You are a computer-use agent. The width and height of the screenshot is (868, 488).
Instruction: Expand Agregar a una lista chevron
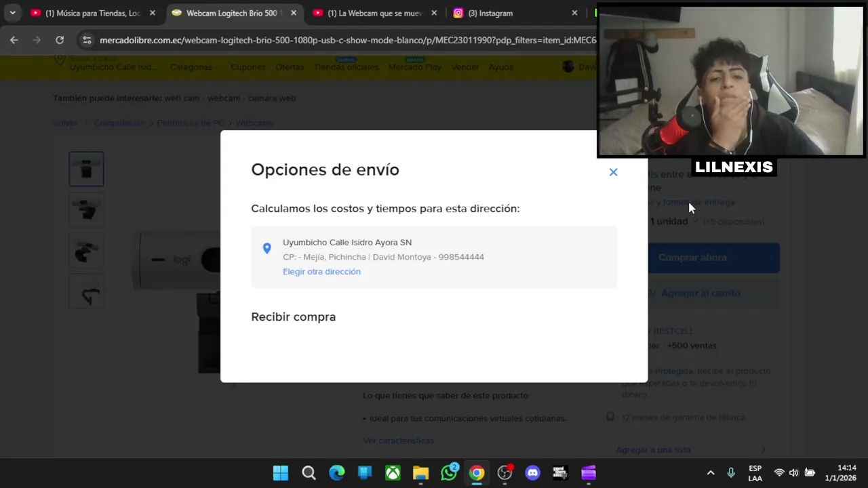(763, 449)
